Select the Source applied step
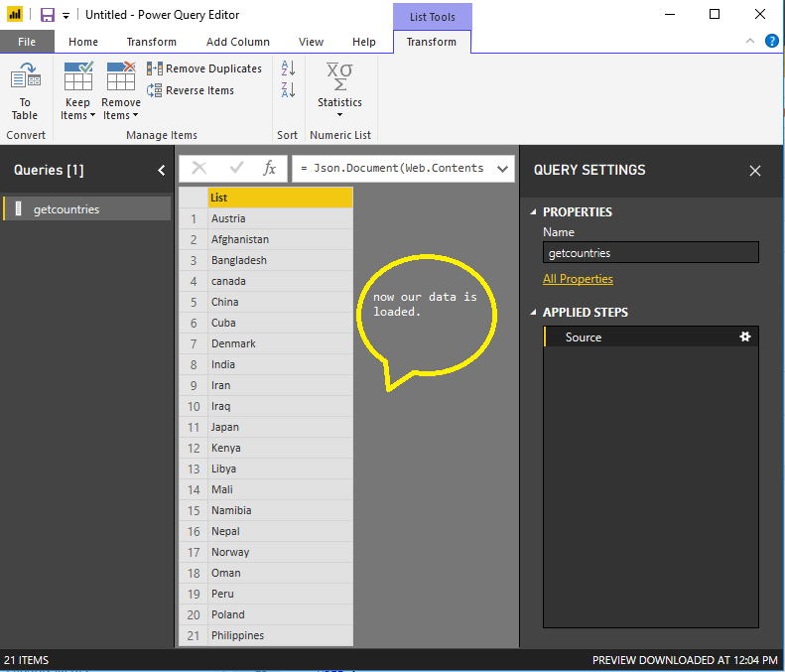This screenshot has width=785, height=672. point(651,336)
